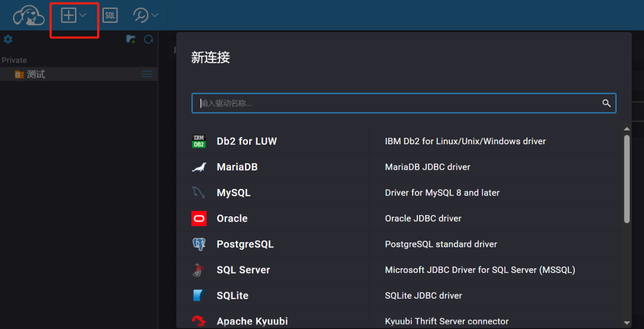Click Oracle JDBC driver description
Image resolution: width=644 pixels, height=329 pixels.
coord(423,219)
